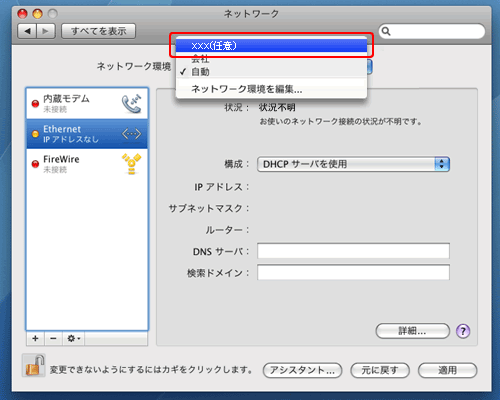Click the lock icon to prevent changes
The image size is (500, 400).
coord(34,366)
